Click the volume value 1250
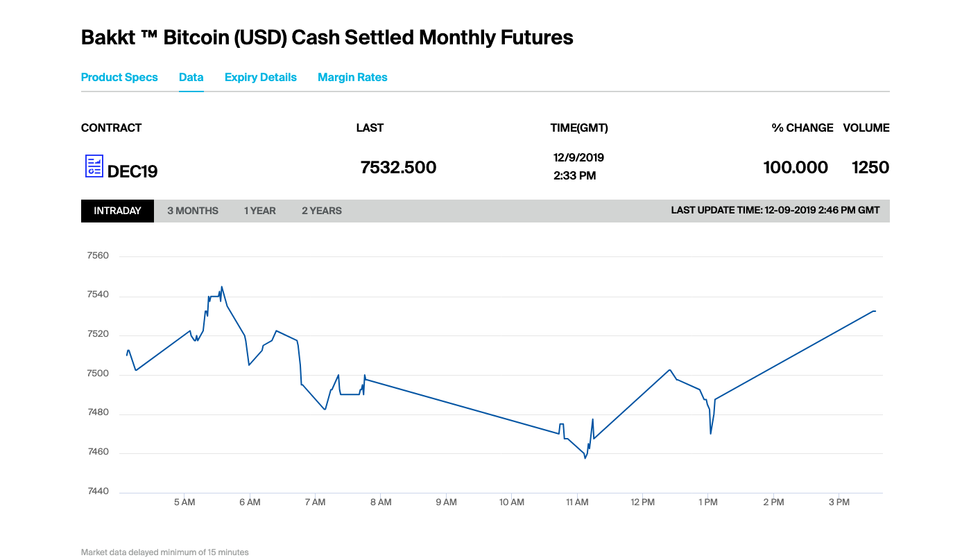The width and height of the screenshot is (971, 560). coord(870,167)
